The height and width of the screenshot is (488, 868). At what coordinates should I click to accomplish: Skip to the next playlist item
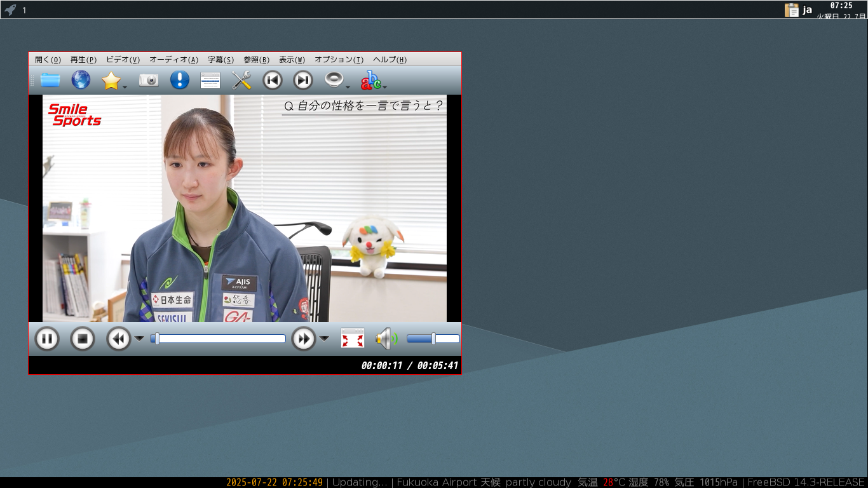click(303, 80)
